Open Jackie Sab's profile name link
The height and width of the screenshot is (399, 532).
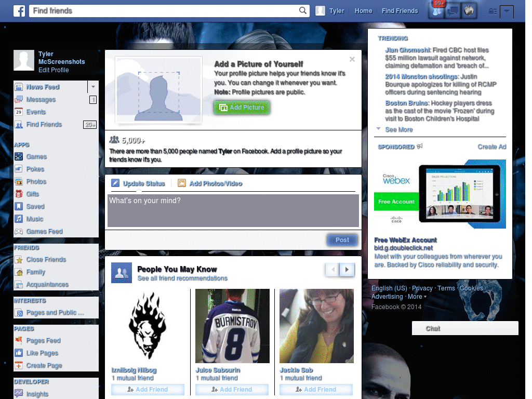[x=296, y=370]
